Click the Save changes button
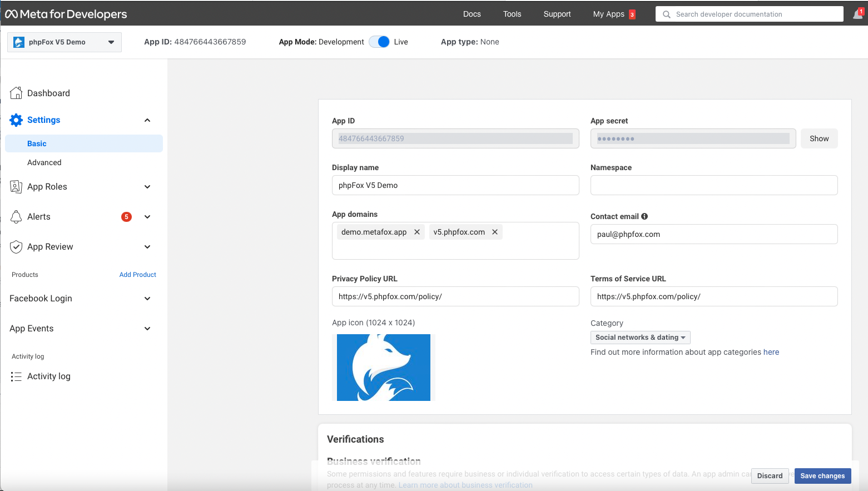Screen dimensions: 868x491 click(x=822, y=476)
